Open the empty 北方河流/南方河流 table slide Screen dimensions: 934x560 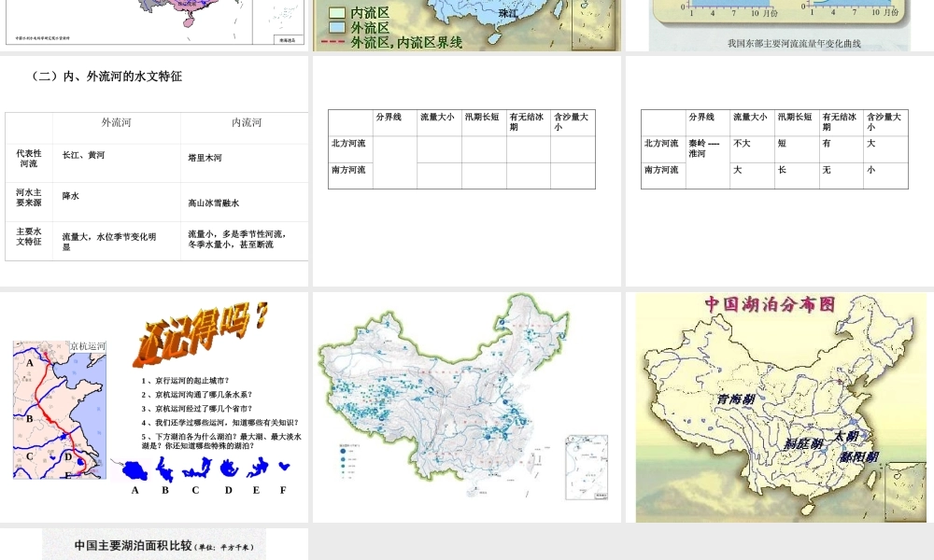pyautogui.click(x=467, y=171)
